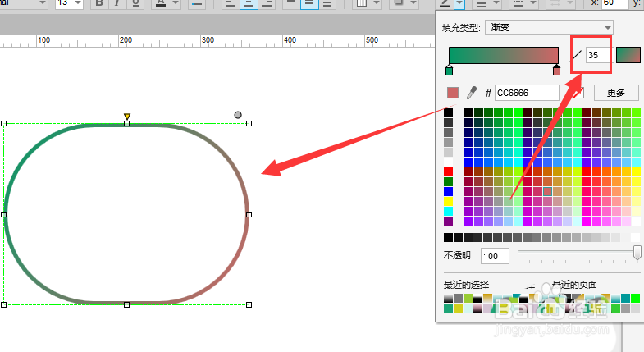This screenshot has width=644, height=352.
Task: Click the yellow corner radius triangle handle
Action: coord(127,117)
